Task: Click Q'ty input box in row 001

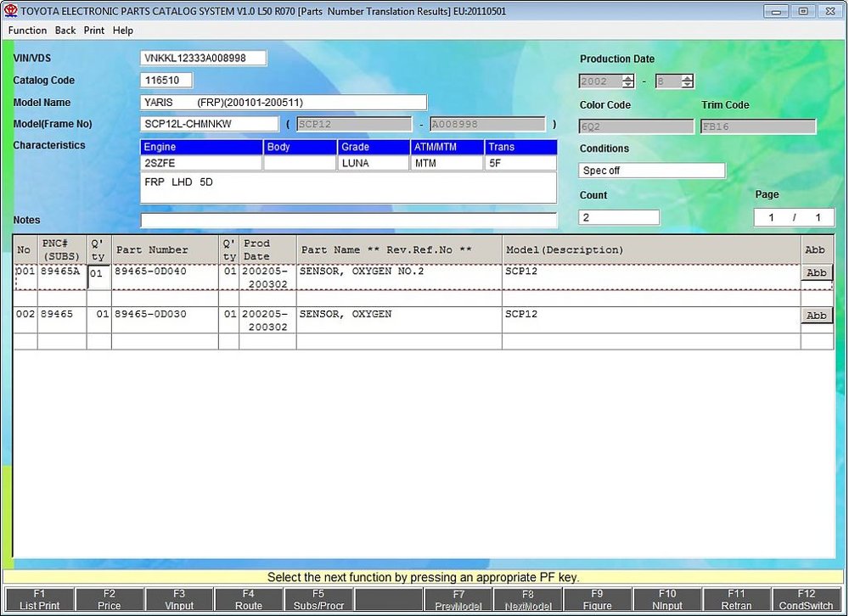Action: (98, 277)
